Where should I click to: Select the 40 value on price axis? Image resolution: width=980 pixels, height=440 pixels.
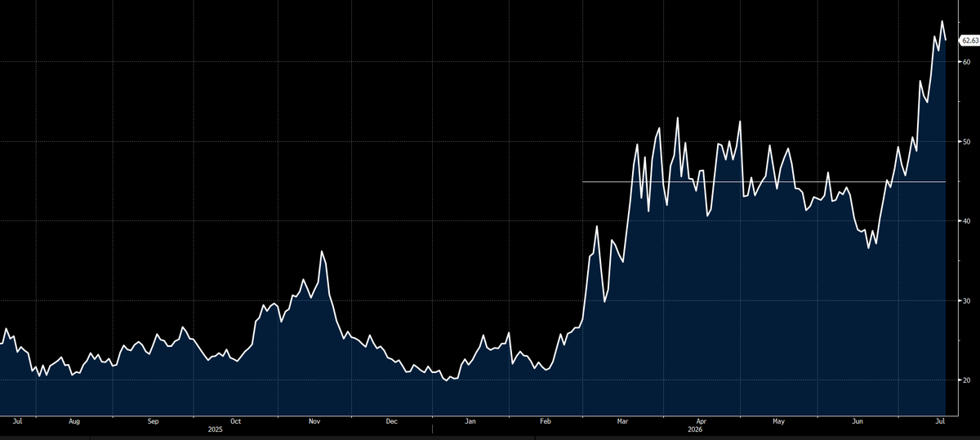(965, 221)
